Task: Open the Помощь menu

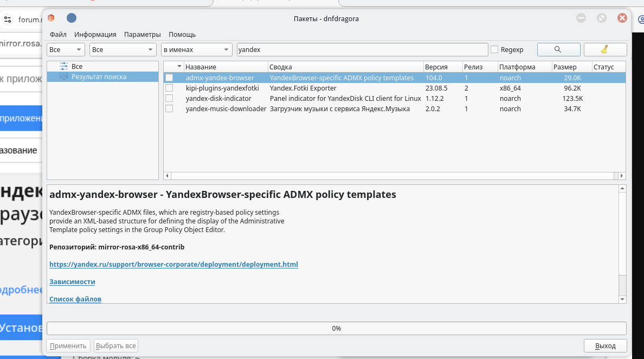Action: (x=182, y=35)
